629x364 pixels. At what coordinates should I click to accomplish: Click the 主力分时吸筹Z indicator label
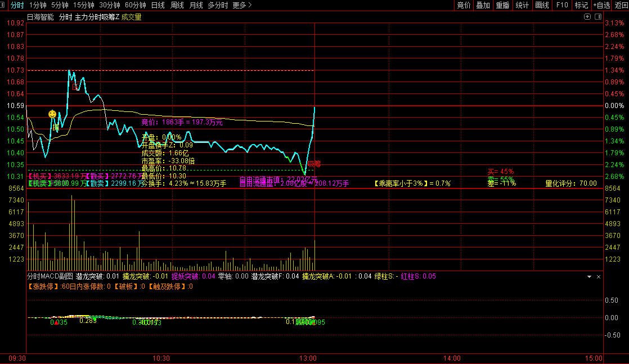pos(97,17)
